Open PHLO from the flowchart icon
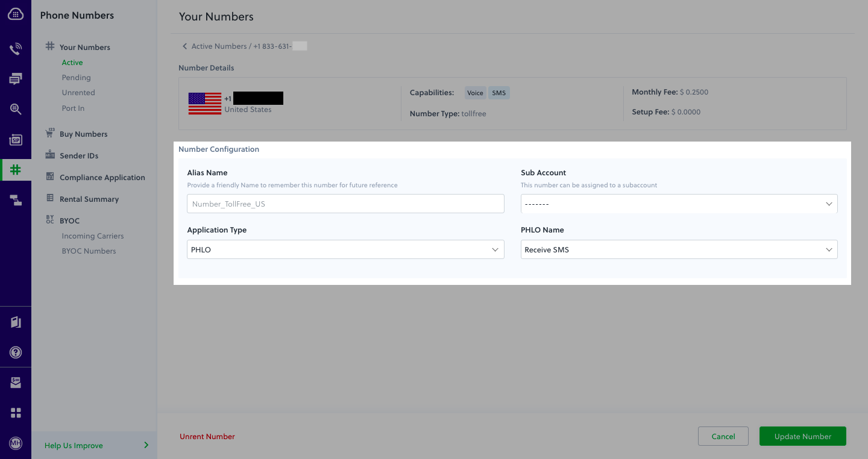The width and height of the screenshot is (868, 459). click(x=15, y=200)
